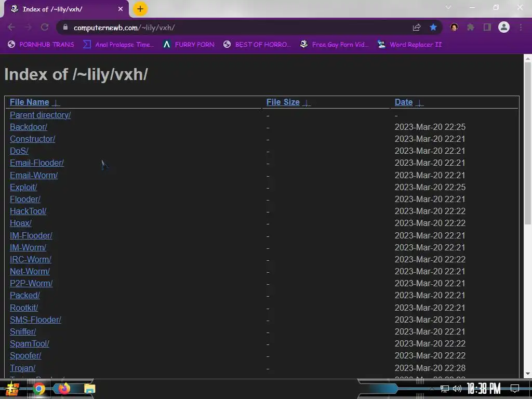This screenshot has width=532, height=399.
Task: Open the Rootkit/ folder
Action: [x=24, y=308]
